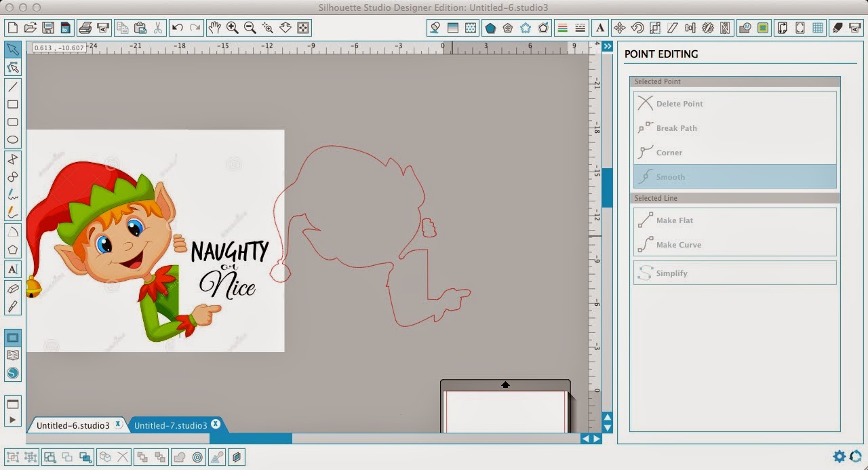The height and width of the screenshot is (470, 868).
Task: Open the Silhouette Online Store icon
Action: (x=12, y=373)
